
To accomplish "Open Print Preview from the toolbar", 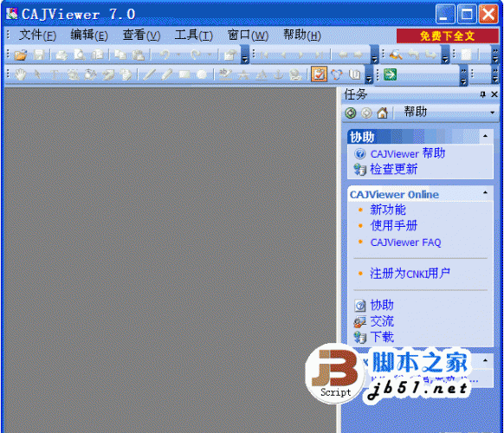I will 80,55.
